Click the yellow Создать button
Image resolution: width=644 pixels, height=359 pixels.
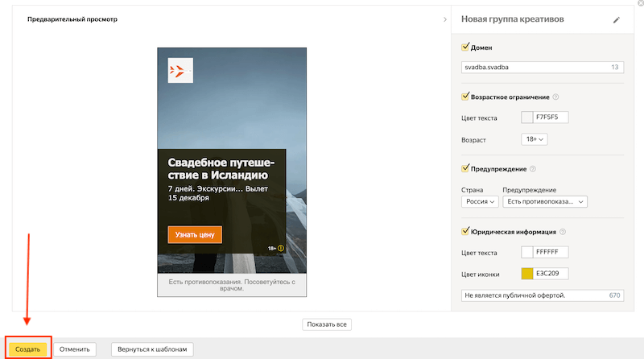28,349
